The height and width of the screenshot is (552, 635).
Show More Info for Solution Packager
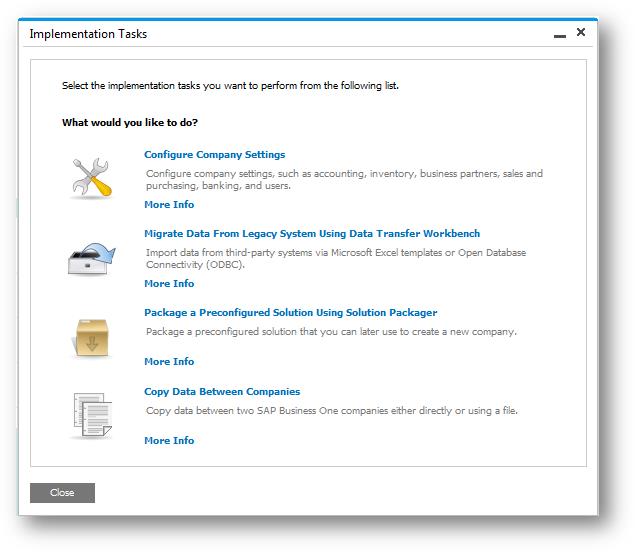[169, 362]
